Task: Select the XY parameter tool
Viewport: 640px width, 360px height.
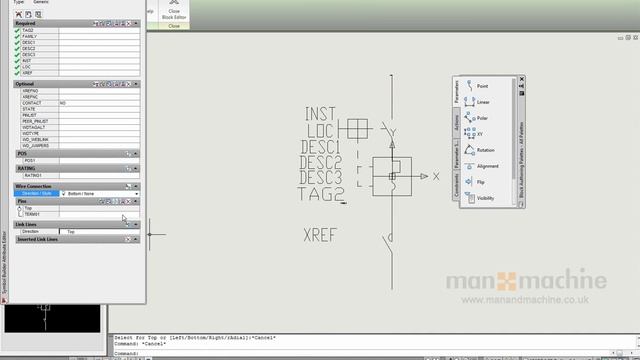Action: click(474, 134)
